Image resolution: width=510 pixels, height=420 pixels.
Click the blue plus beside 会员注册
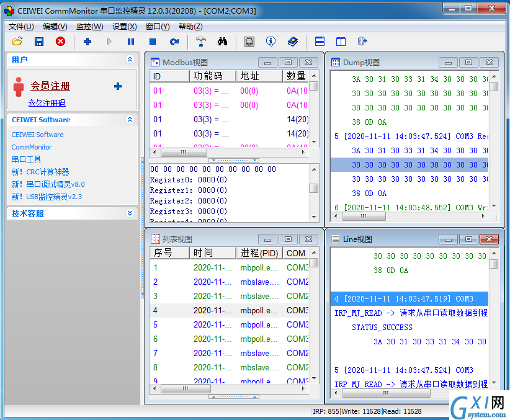coord(118,86)
